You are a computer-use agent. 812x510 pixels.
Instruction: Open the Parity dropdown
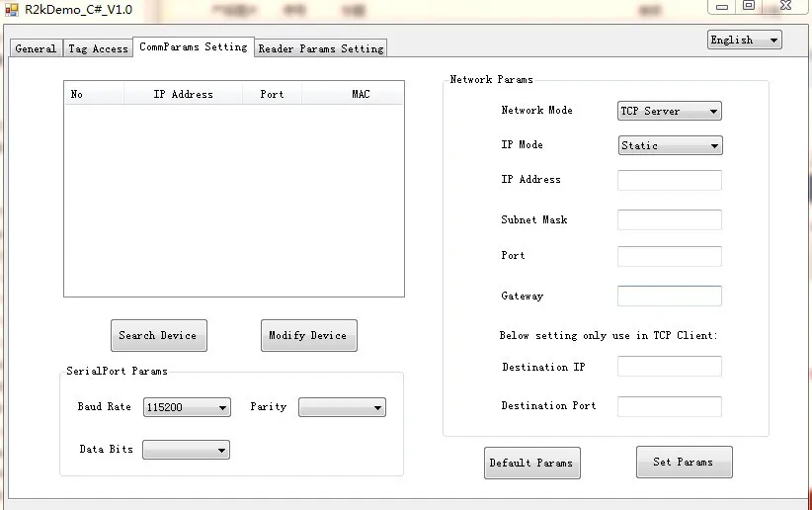tap(343, 407)
